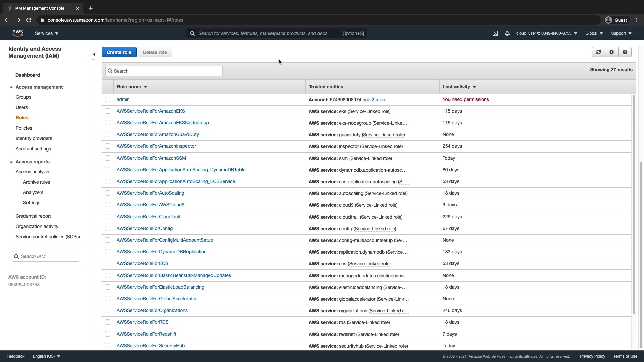644x362 pixels.
Task: Reload the page with browser refresh icon
Action: point(29,20)
